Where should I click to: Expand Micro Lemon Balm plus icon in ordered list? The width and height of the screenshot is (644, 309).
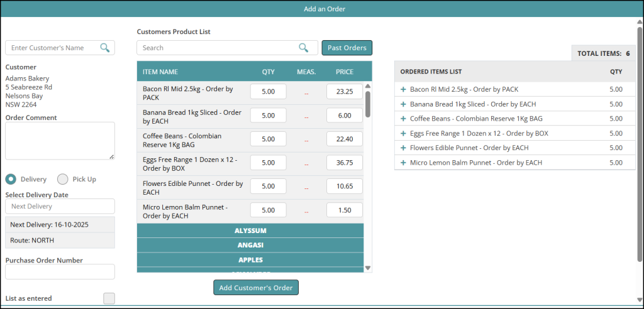[x=403, y=163]
